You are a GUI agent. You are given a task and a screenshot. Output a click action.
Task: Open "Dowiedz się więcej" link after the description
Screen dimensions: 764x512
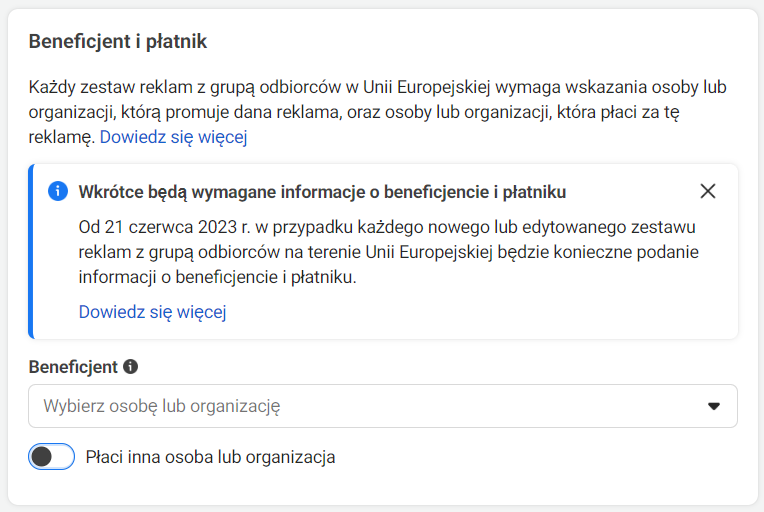click(173, 137)
